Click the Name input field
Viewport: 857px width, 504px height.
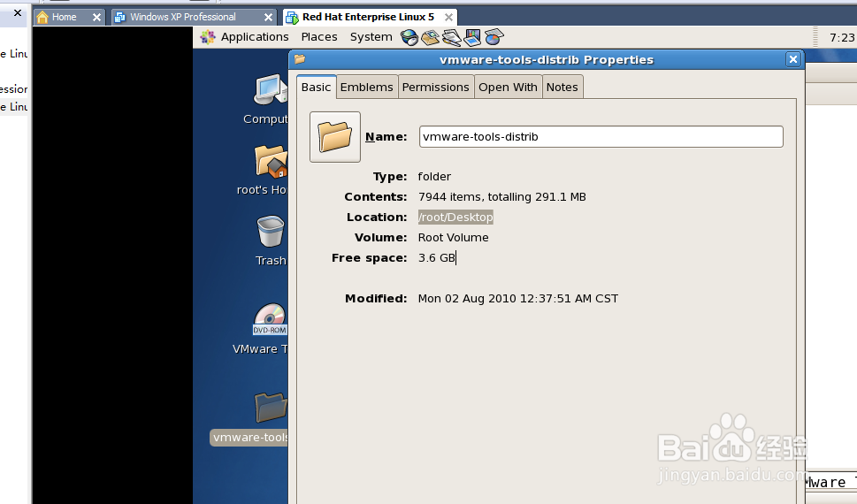point(601,137)
